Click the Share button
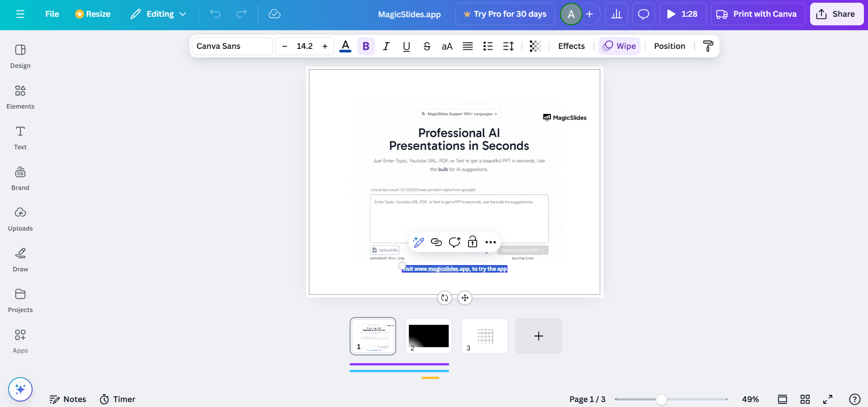The width and height of the screenshot is (868, 407). (836, 14)
